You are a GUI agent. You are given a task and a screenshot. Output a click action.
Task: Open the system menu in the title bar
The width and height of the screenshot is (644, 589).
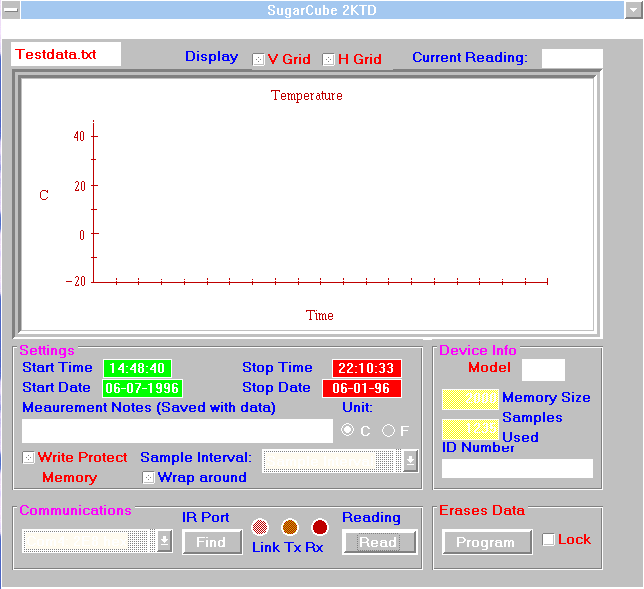click(11, 10)
